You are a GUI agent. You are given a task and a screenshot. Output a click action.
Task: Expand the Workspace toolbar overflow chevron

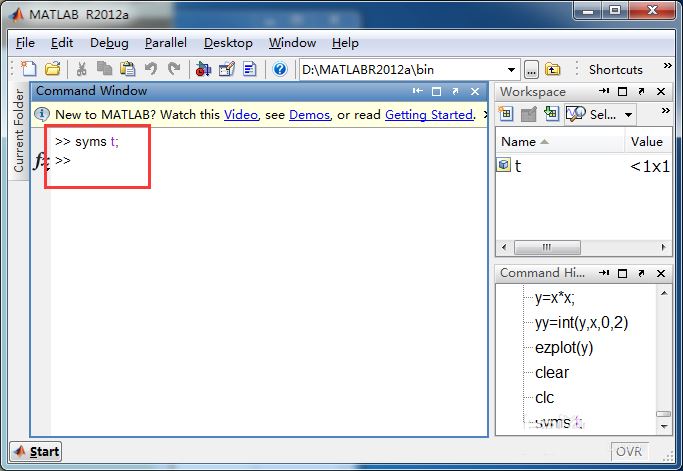pyautogui.click(x=666, y=111)
